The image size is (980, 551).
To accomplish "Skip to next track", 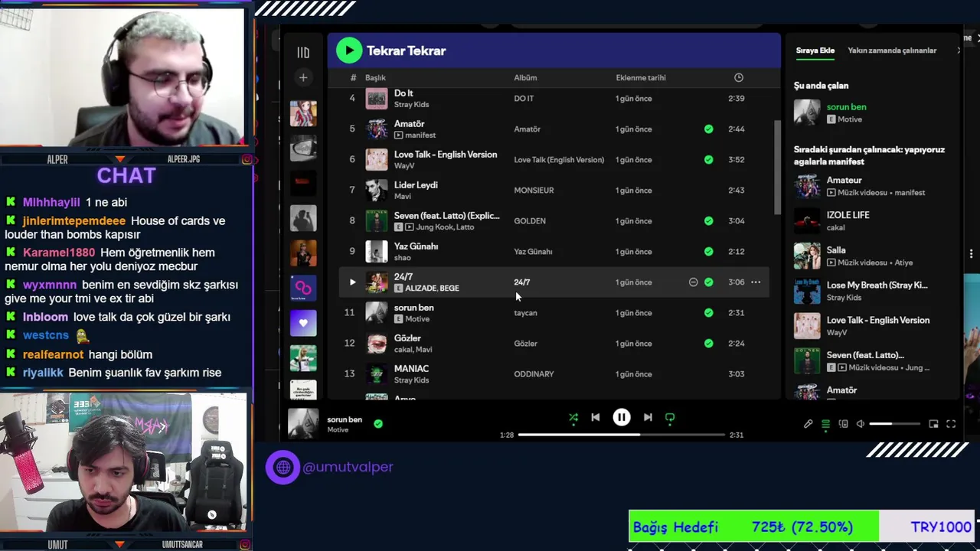I will coord(648,417).
